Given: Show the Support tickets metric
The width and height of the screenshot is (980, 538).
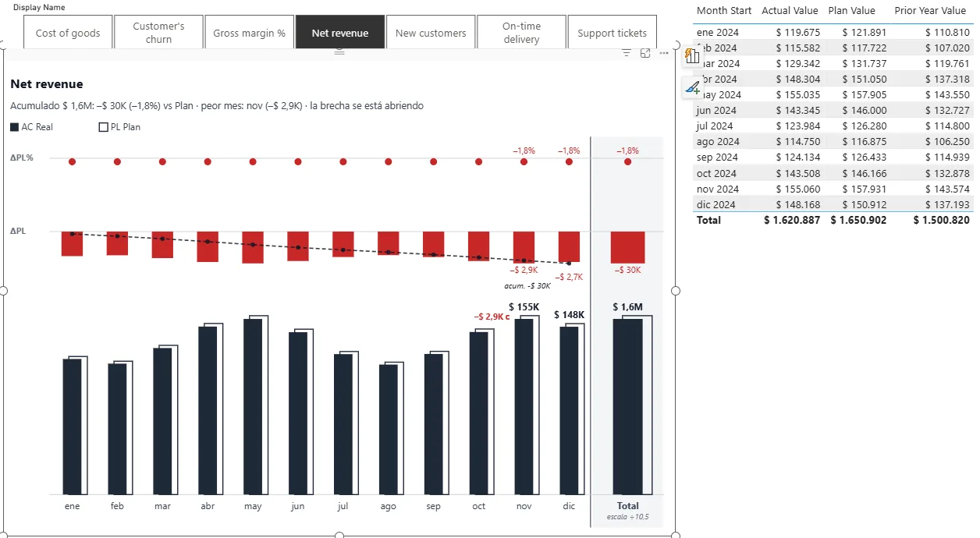Looking at the screenshot, I should 612,33.
